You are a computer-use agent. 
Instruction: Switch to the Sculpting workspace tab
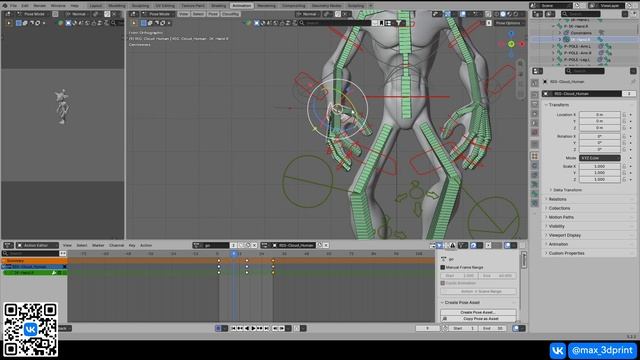click(x=140, y=6)
